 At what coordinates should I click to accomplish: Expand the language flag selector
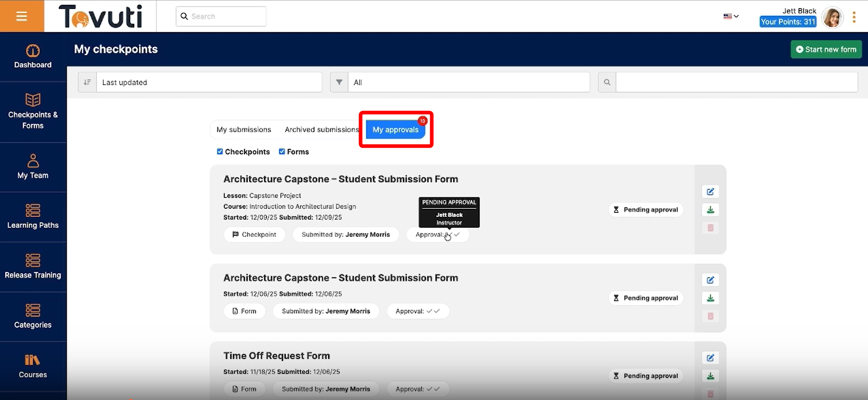tap(731, 16)
